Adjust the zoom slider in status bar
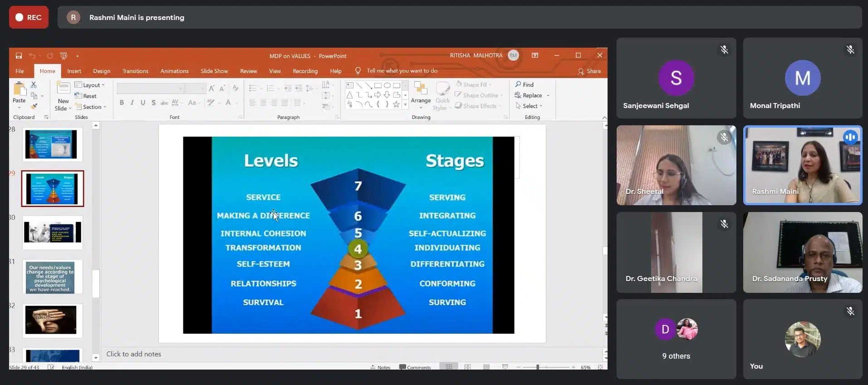This screenshot has height=385, width=868. click(538, 367)
